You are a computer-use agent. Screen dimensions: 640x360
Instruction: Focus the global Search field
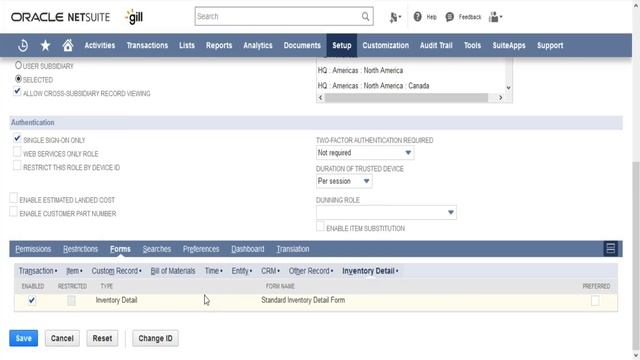pyautogui.click(x=278, y=16)
